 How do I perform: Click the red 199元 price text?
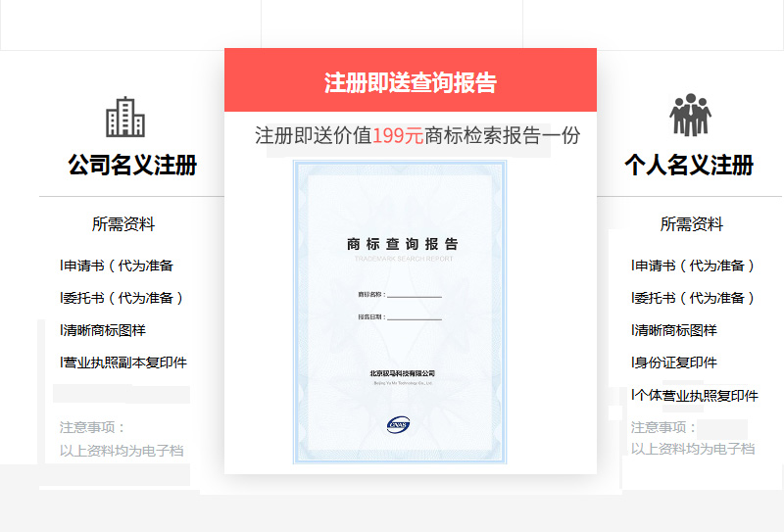point(398,136)
